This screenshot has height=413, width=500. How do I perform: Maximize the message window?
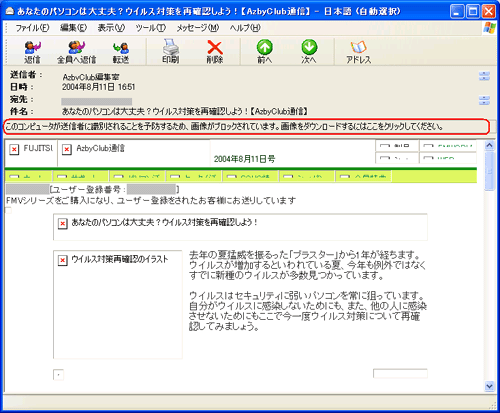[473, 11]
